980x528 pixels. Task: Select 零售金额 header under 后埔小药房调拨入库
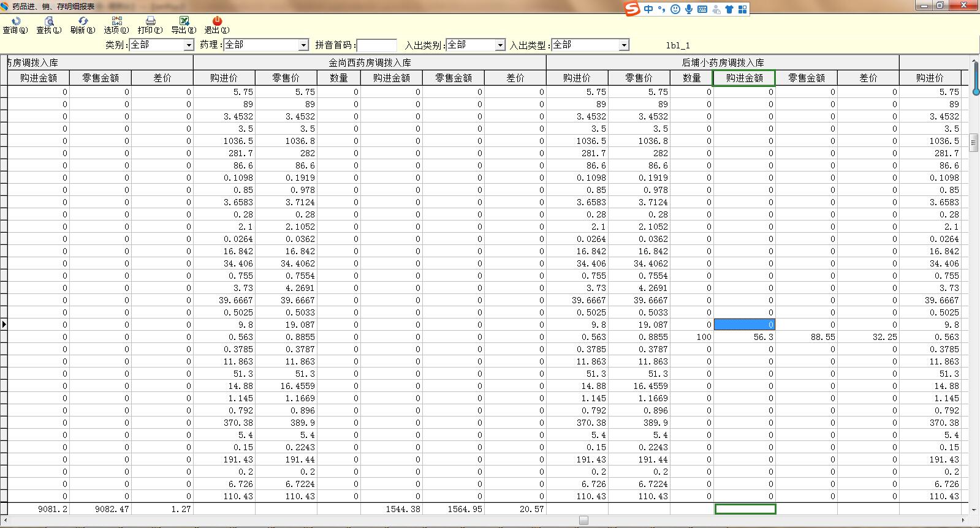(x=806, y=78)
